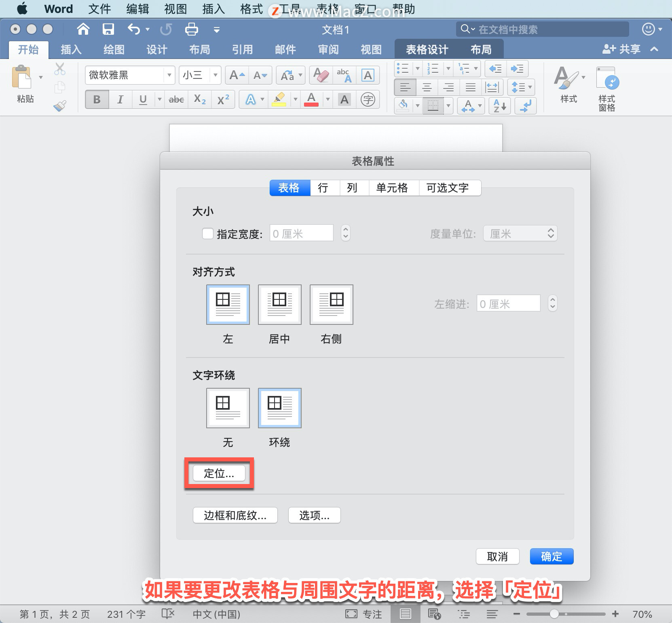Decrease font size with A down icon
The image size is (672, 623).
click(x=260, y=75)
